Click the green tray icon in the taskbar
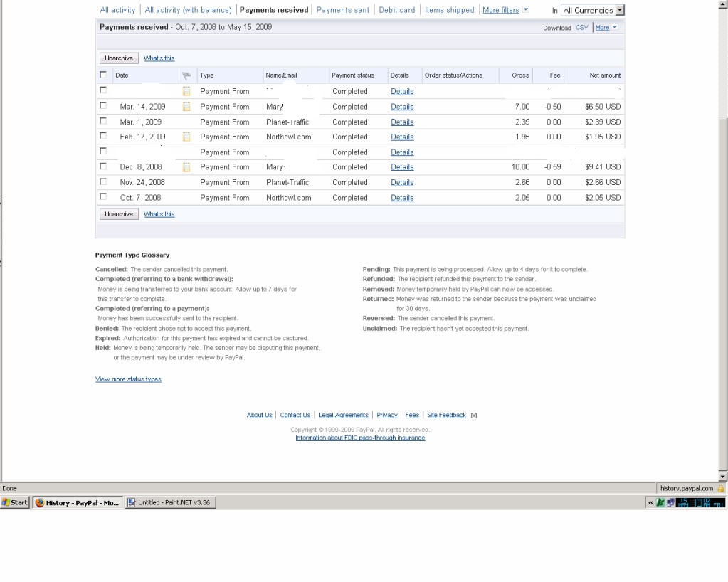 660,502
